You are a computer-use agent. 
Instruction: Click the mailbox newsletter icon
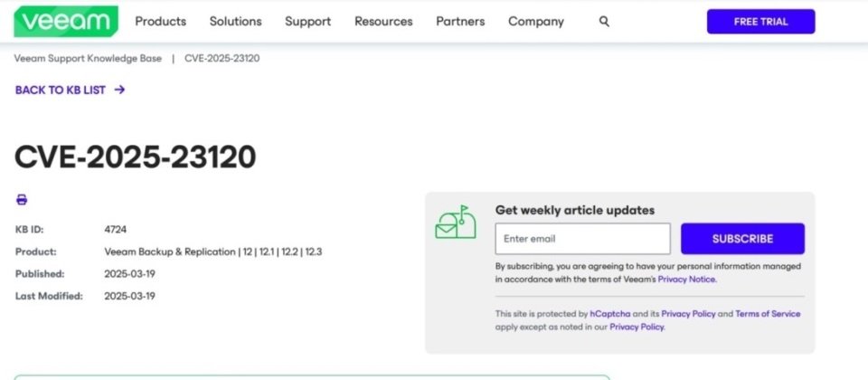click(x=456, y=223)
